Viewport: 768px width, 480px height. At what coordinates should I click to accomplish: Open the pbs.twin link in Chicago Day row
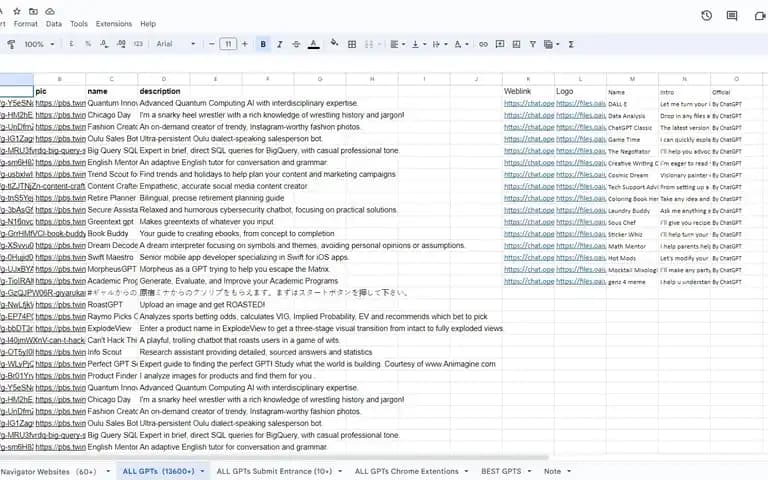[x=60, y=115]
